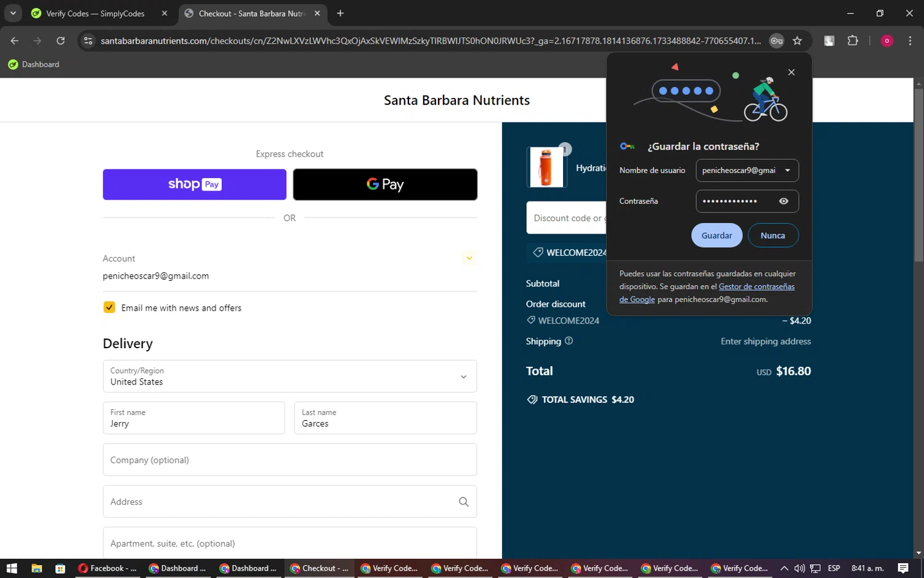The width and height of the screenshot is (924, 578).
Task: Click the shipping info help icon
Action: click(x=569, y=341)
